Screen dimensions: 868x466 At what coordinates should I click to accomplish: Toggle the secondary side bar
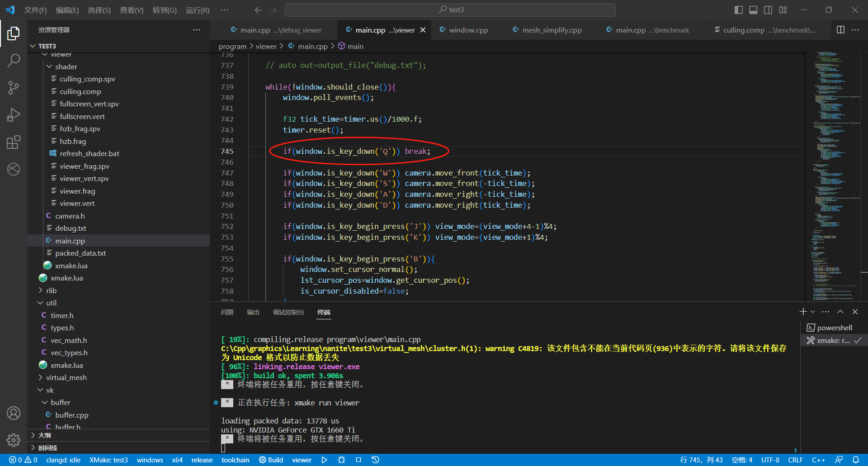coord(768,10)
